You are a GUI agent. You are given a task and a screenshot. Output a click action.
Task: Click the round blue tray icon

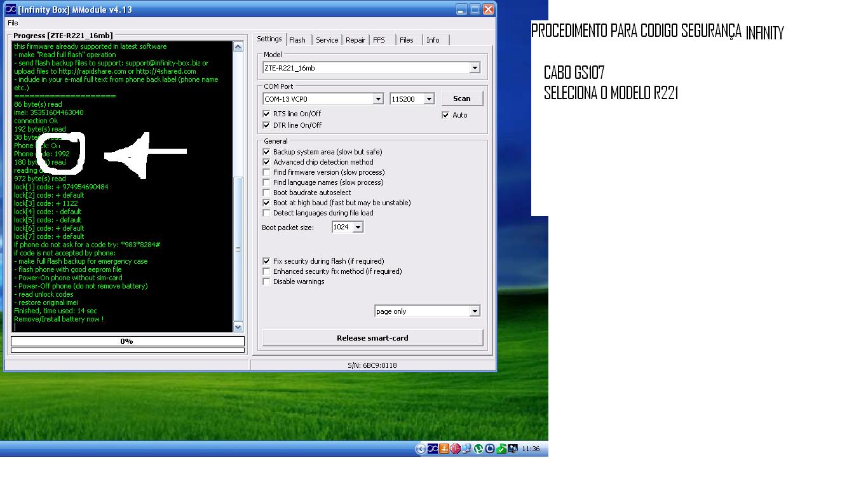(x=490, y=449)
